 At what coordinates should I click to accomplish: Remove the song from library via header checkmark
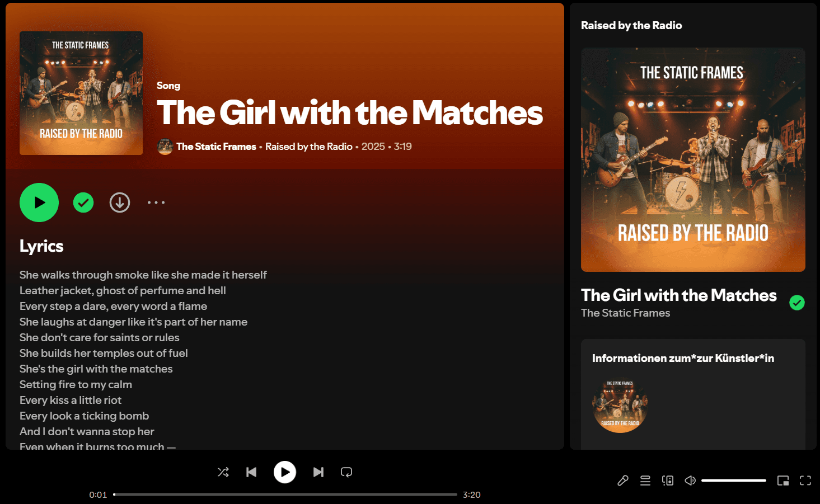coord(83,202)
